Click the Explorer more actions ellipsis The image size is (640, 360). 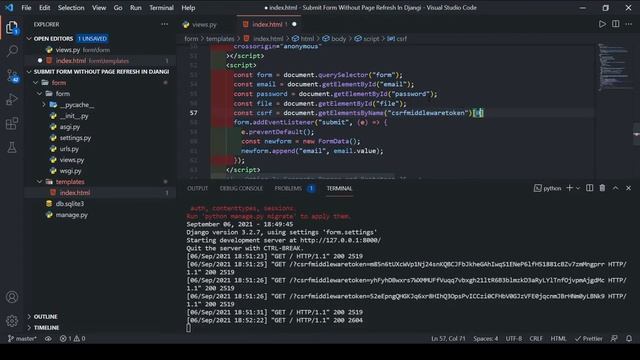tap(164, 24)
